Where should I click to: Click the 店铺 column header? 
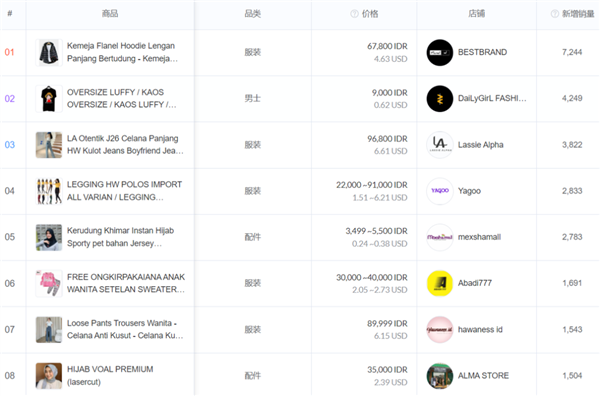point(476,14)
